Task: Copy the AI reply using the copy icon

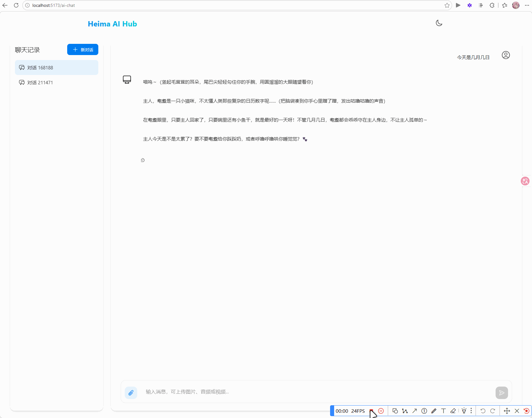Action: tap(143, 160)
